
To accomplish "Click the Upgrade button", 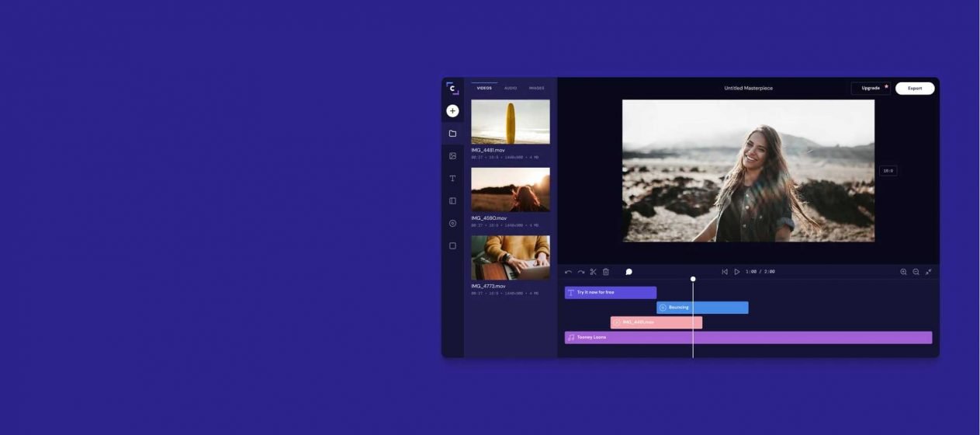I will coord(871,89).
